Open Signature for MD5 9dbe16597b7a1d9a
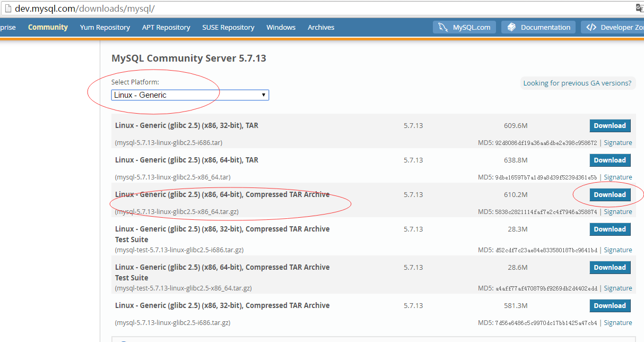 (x=618, y=177)
